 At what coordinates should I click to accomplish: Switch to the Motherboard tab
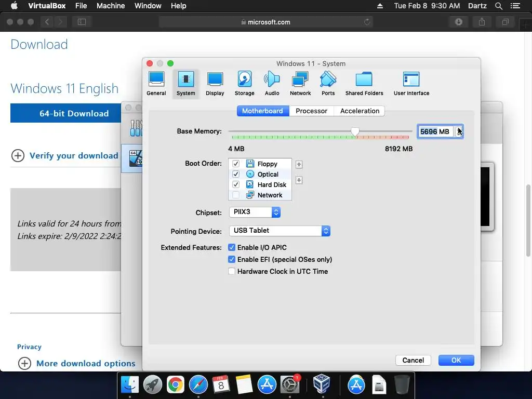pos(262,111)
